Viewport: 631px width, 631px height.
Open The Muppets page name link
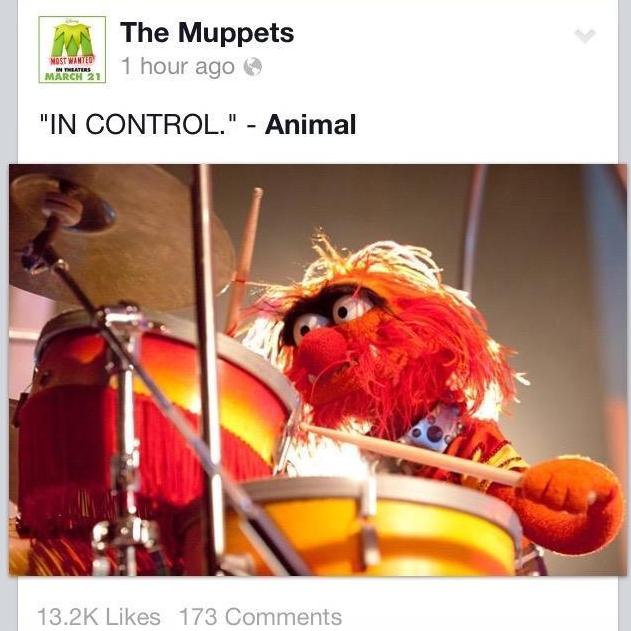coord(207,32)
